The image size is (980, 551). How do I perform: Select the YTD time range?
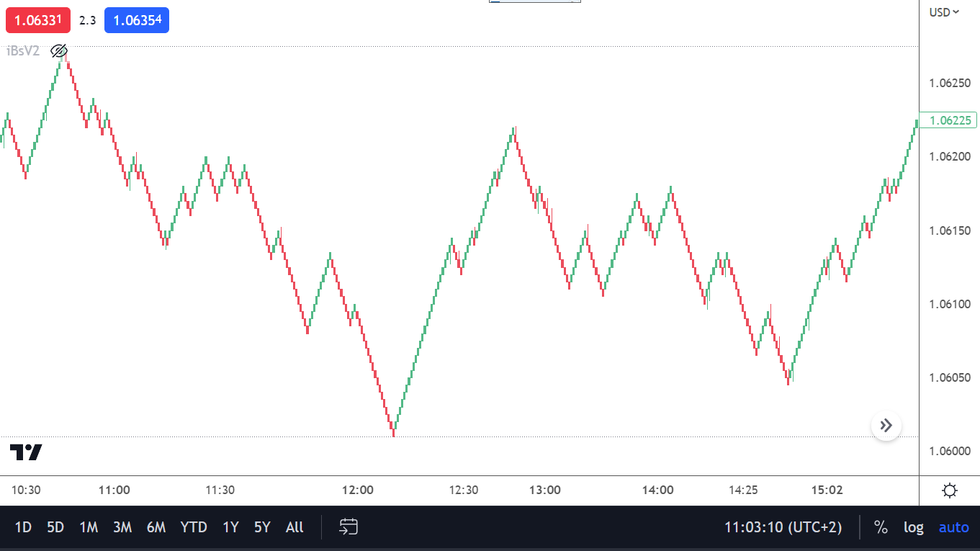(194, 527)
